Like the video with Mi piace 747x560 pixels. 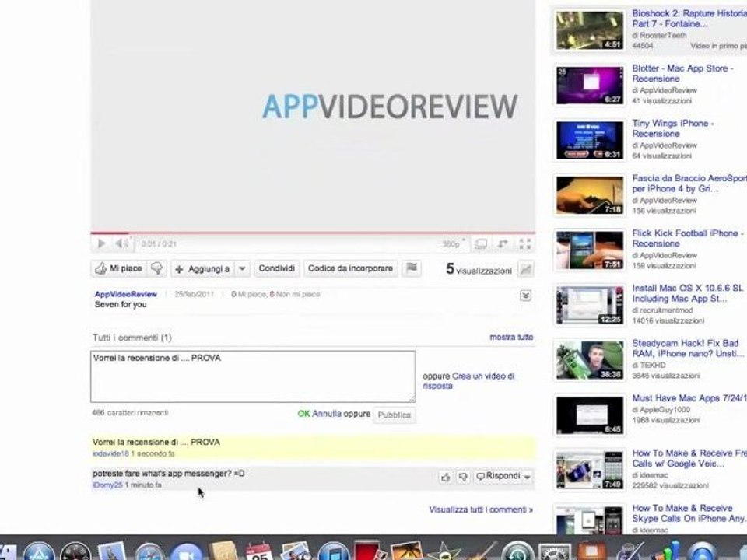[118, 268]
